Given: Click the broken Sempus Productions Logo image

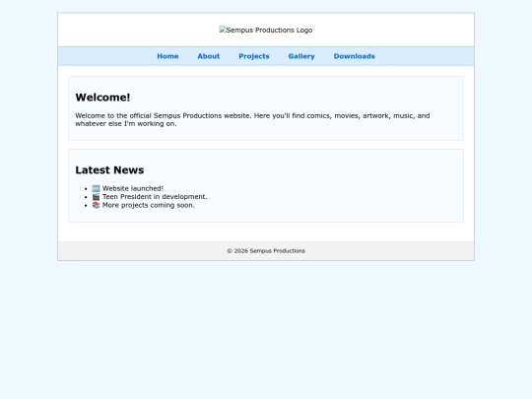Looking at the screenshot, I should pos(266,30).
